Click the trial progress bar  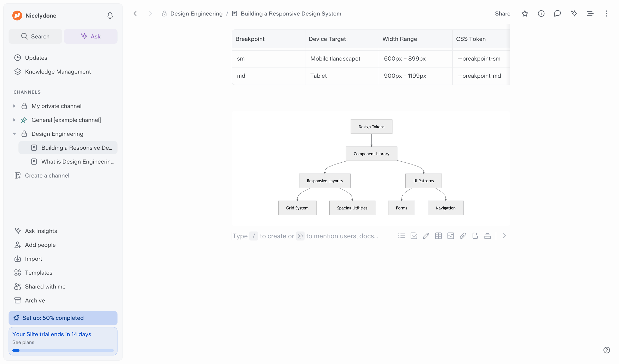[x=63, y=350]
